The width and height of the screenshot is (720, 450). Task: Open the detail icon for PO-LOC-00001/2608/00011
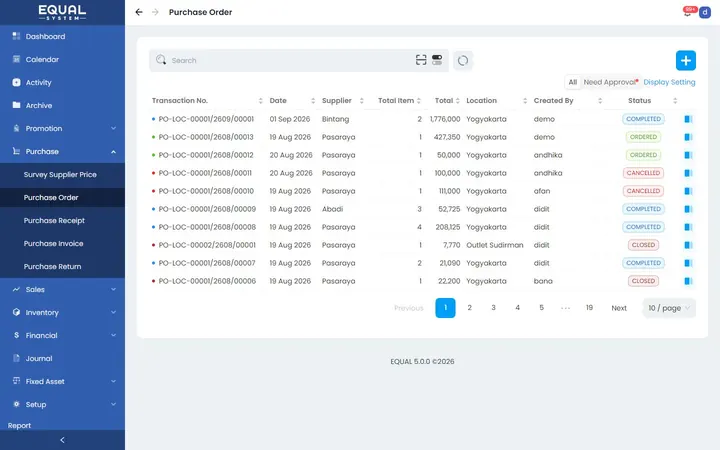click(688, 173)
